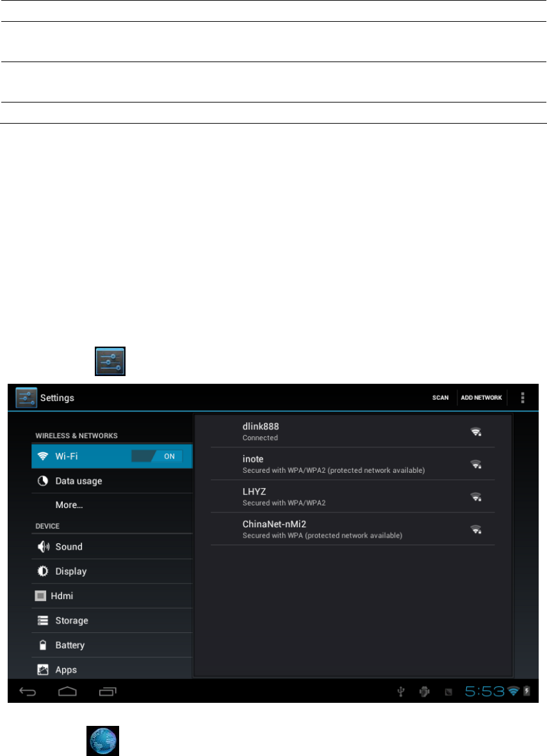Open Apps settings
547x756 pixels.
(x=112, y=670)
